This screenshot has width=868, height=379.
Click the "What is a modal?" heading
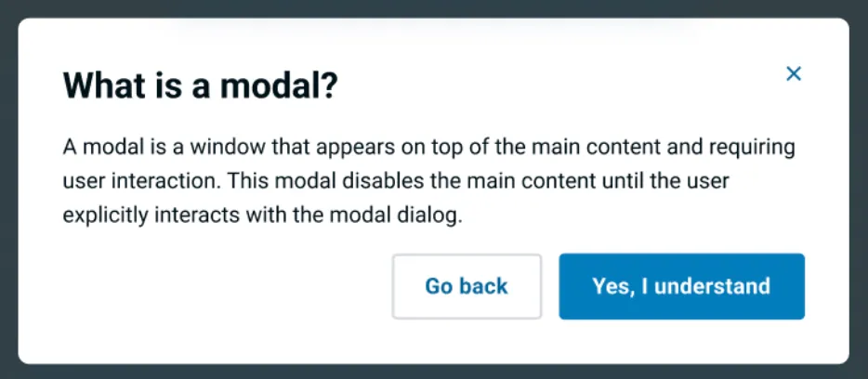[x=200, y=87]
